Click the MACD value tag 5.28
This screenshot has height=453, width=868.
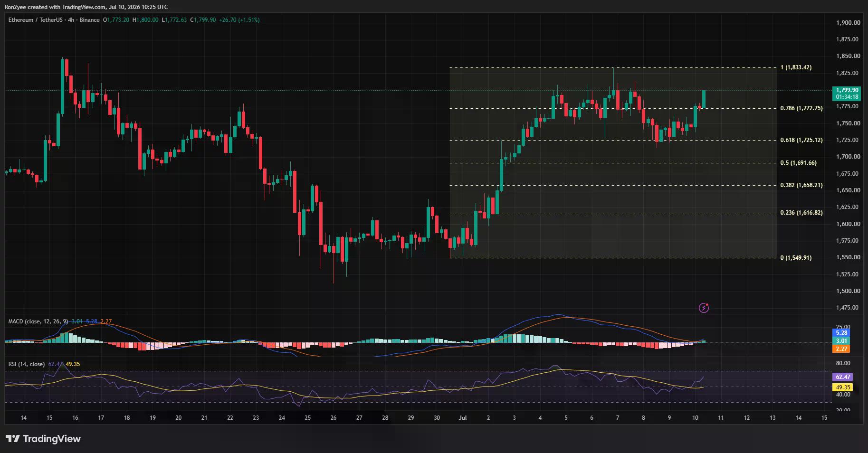pos(841,333)
